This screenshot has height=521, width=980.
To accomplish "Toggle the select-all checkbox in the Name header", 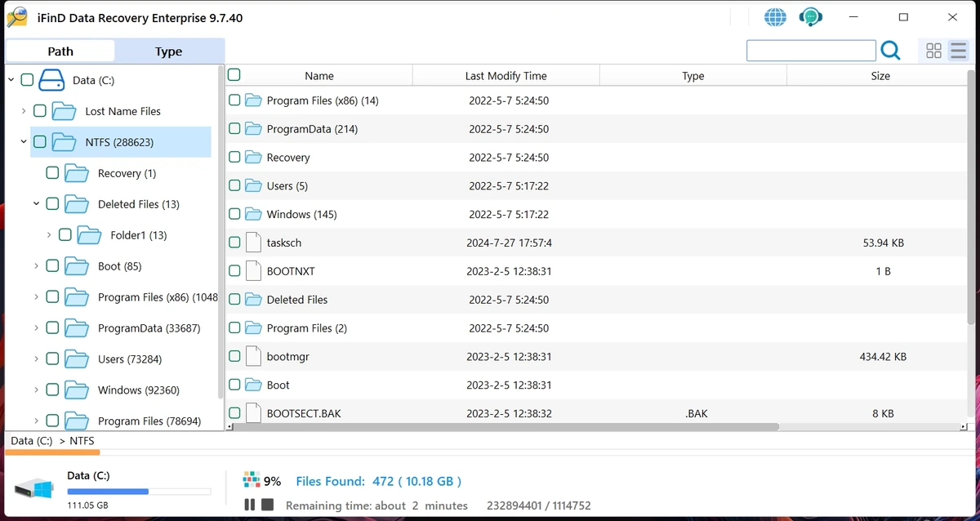I will [234, 75].
